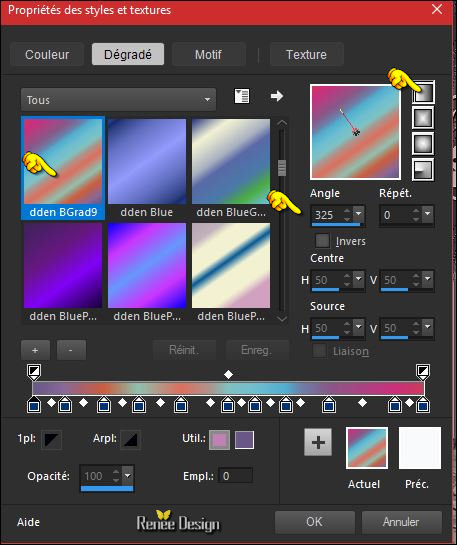This screenshot has width=457, height=545.
Task: Select the linear gradient style icon
Action: pyautogui.click(x=423, y=92)
